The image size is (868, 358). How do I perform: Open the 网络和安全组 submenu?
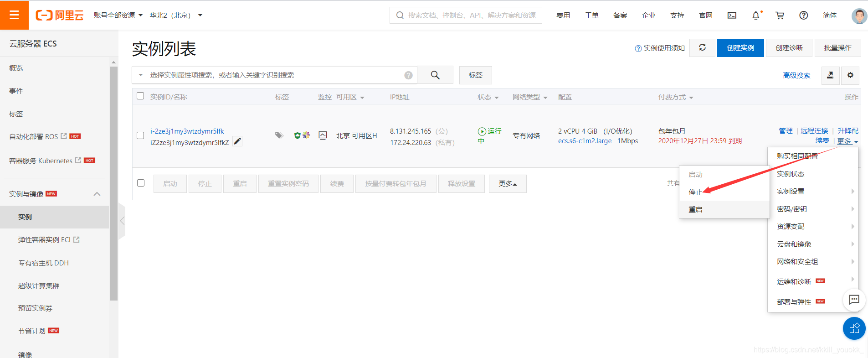(x=813, y=262)
